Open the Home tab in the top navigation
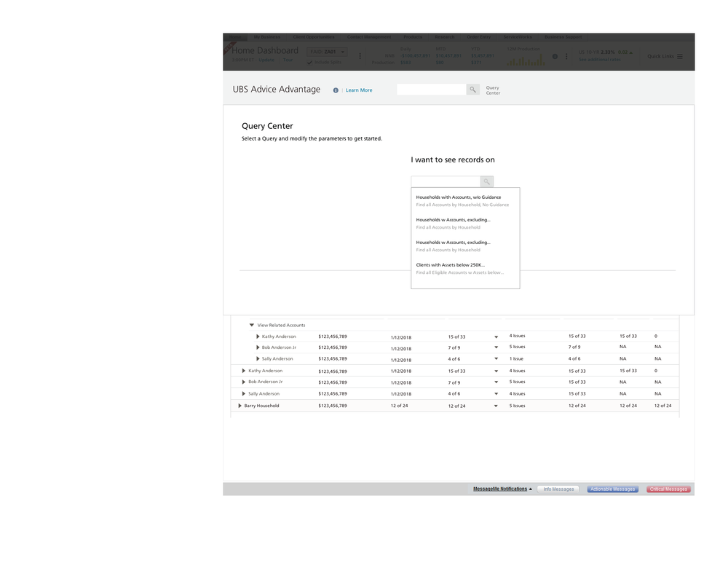The height and width of the screenshot is (563, 728). click(x=235, y=37)
